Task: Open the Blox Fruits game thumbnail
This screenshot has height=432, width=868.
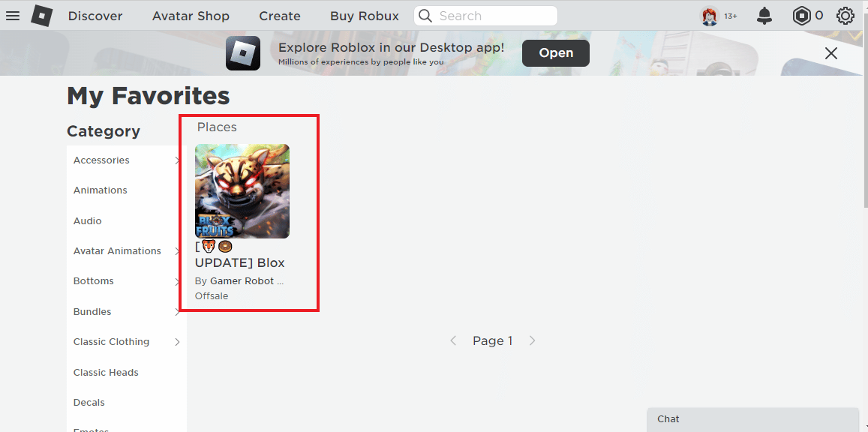Action: (x=242, y=191)
